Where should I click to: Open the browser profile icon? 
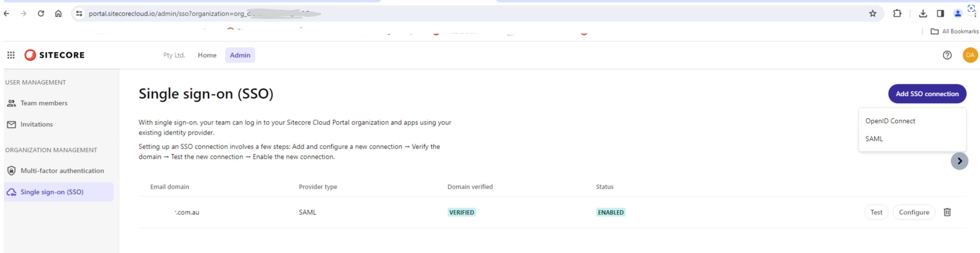(957, 14)
